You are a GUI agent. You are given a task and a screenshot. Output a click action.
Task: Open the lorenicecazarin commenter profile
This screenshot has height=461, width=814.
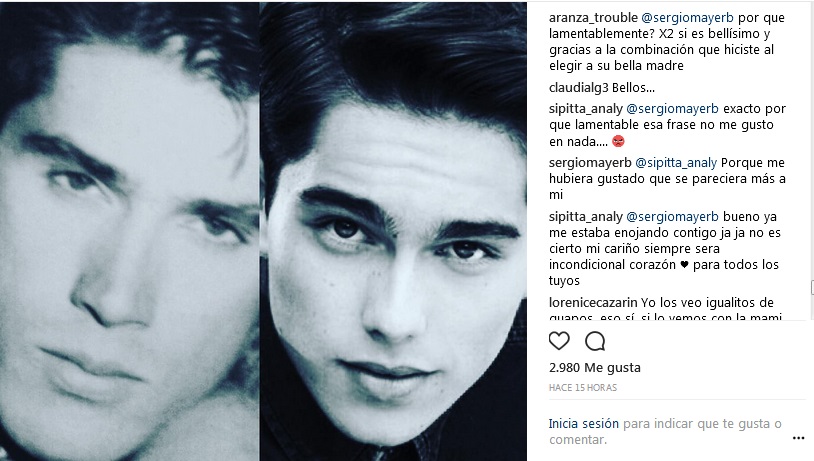[593, 303]
